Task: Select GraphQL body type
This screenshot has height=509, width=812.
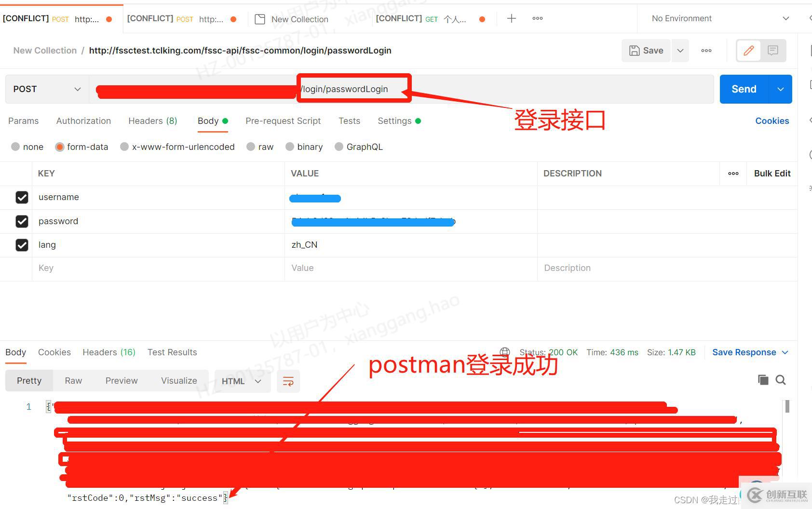Action: click(x=339, y=147)
